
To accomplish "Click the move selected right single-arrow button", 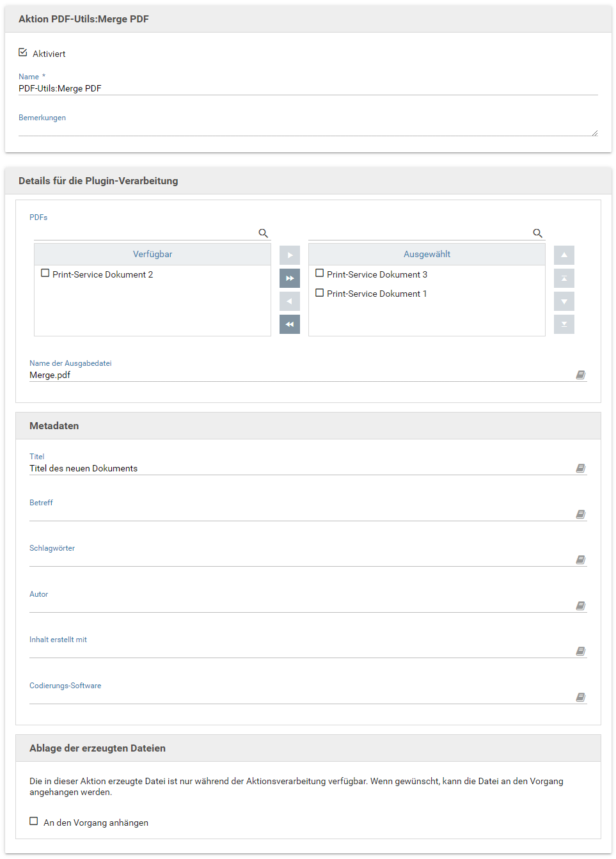I will (290, 255).
